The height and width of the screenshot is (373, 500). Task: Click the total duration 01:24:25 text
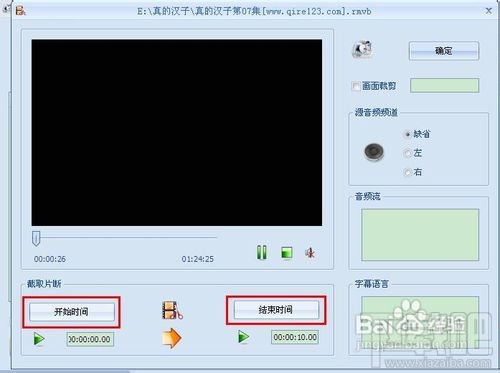[198, 259]
